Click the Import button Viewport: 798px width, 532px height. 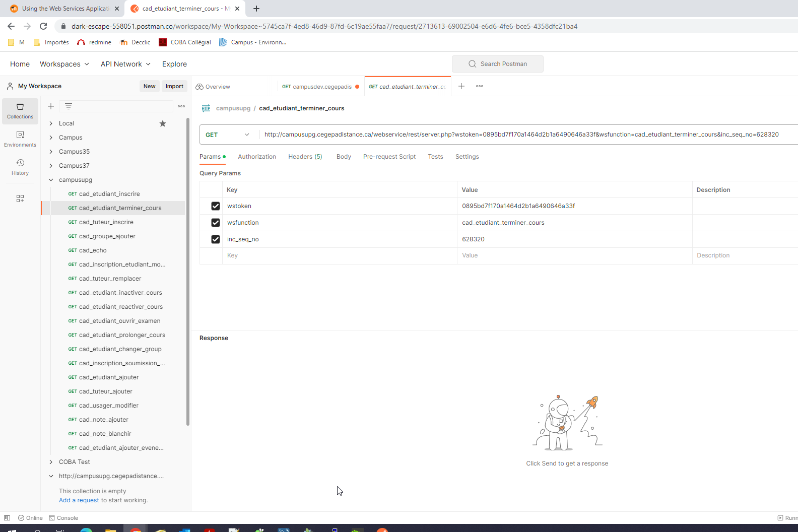pyautogui.click(x=174, y=86)
